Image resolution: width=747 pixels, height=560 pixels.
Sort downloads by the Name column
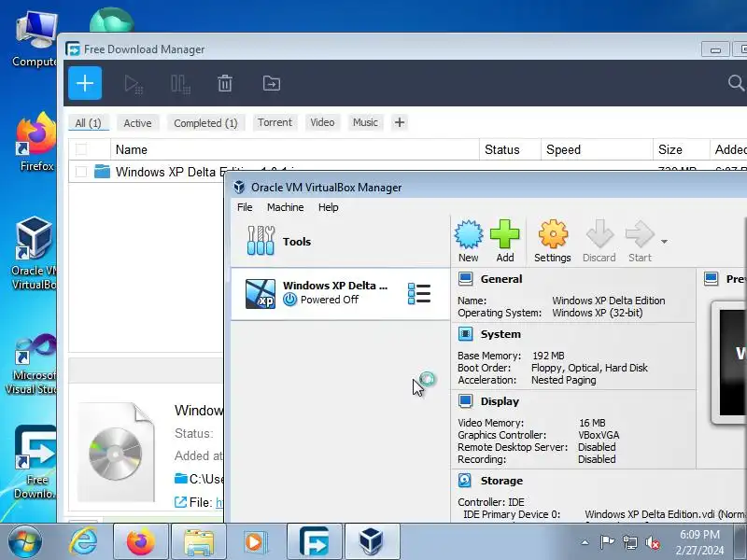pos(294,149)
